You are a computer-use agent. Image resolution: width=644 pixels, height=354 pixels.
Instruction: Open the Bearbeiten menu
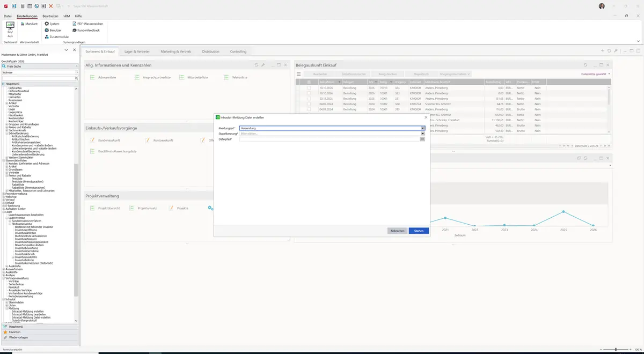click(x=50, y=17)
